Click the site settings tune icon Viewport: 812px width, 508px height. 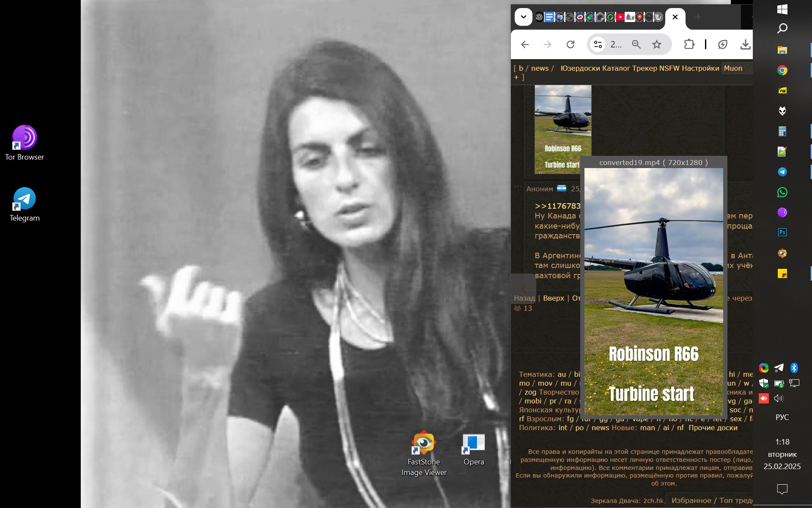[598, 44]
